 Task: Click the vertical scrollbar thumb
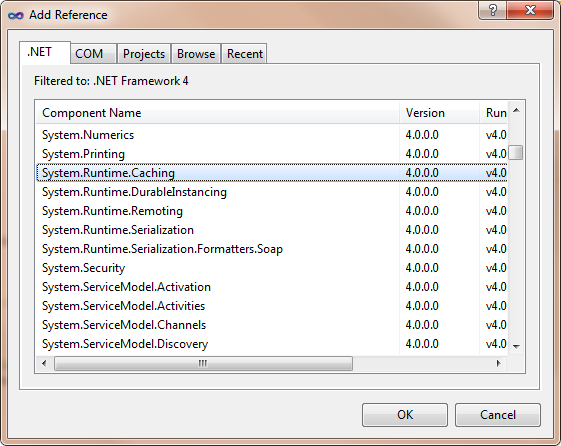tap(516, 152)
